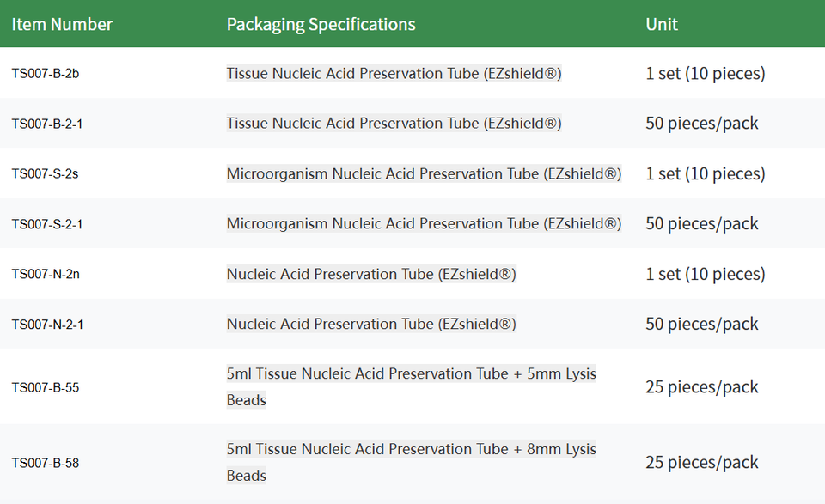Select item number TS007-S-2-1
This screenshot has height=504, width=825.
click(47, 224)
